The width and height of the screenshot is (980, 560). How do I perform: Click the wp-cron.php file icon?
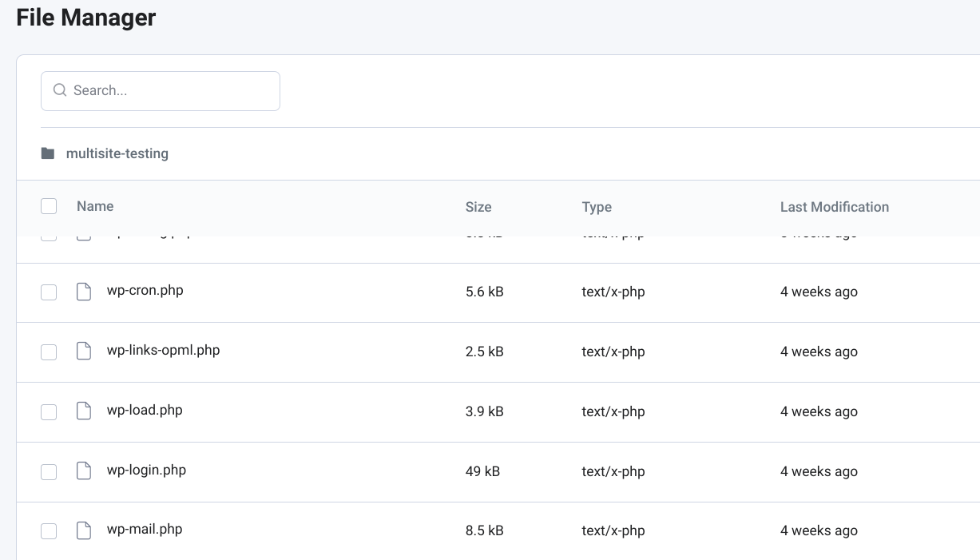[84, 292]
